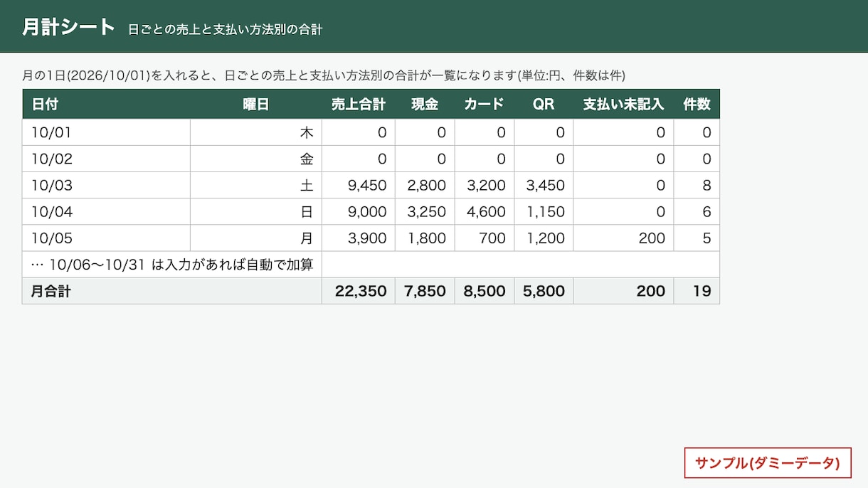This screenshot has width=868, height=488.
Task: Select the 件数 column header
Action: [x=697, y=105]
